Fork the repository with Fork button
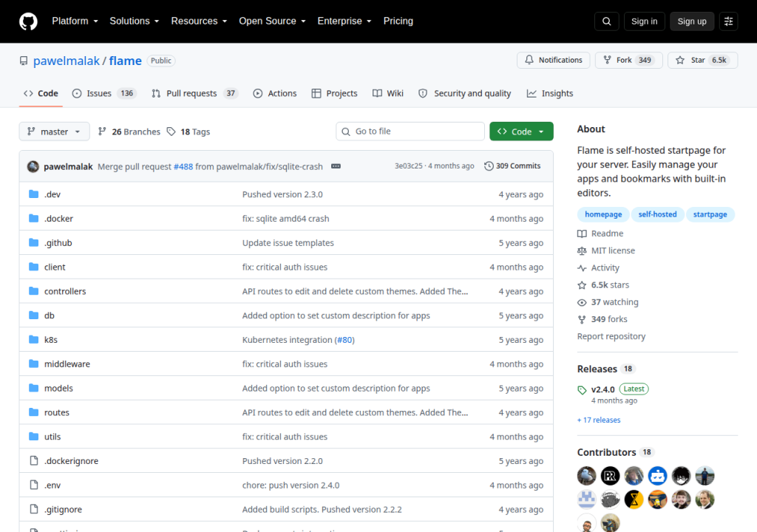 click(x=628, y=60)
